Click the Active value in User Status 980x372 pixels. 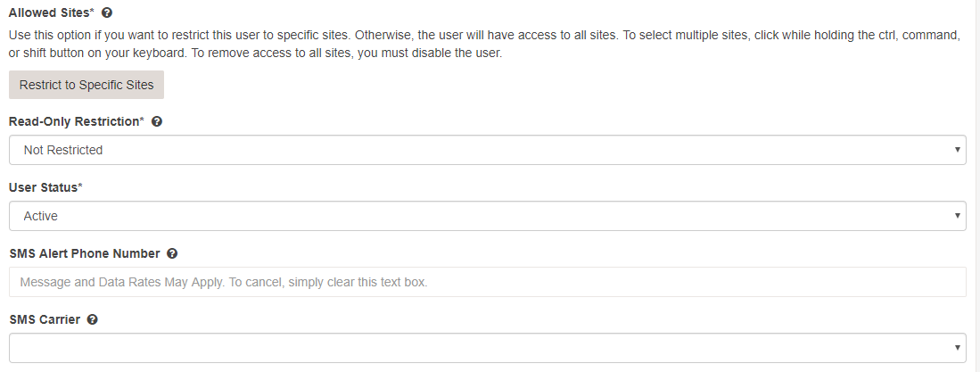point(41,216)
